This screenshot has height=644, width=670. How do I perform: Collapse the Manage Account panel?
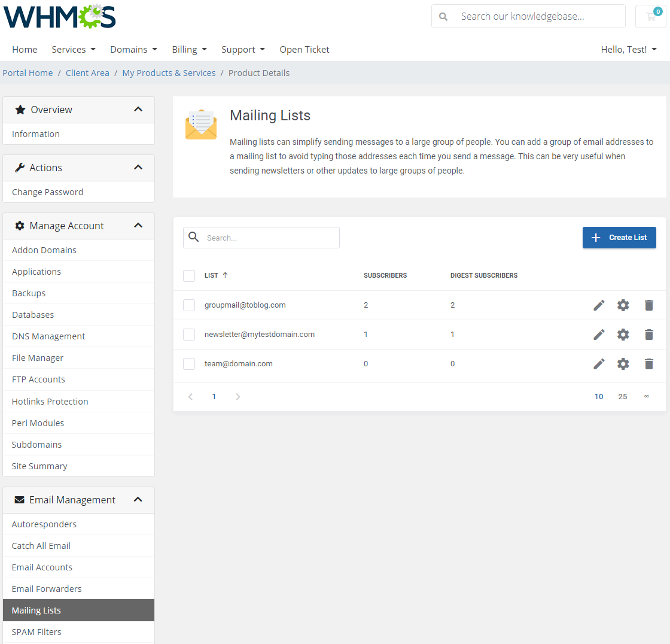(x=138, y=226)
